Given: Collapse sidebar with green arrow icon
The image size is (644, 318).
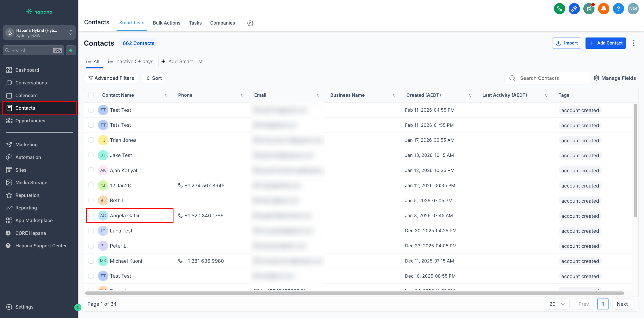Looking at the screenshot, I should 78,307.
